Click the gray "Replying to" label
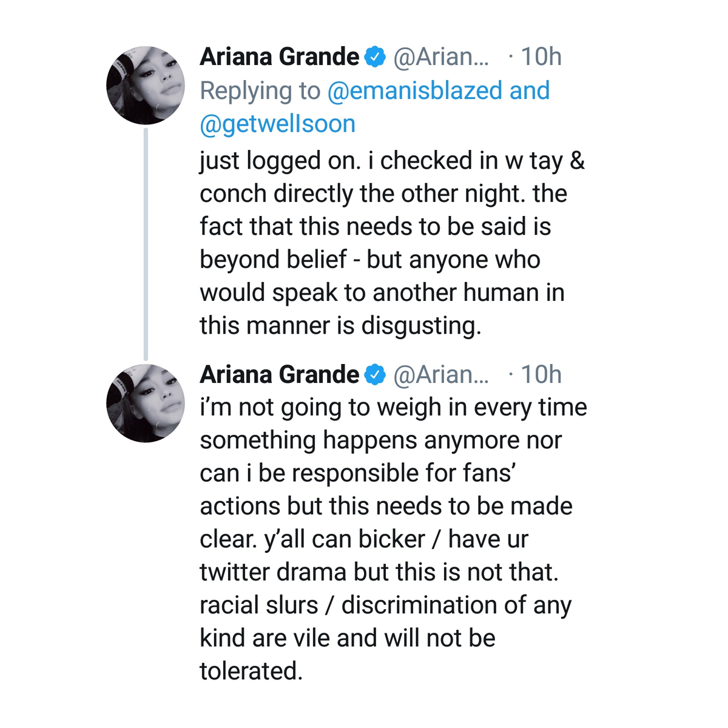Viewport: 728px width, 728px height. click(x=260, y=91)
